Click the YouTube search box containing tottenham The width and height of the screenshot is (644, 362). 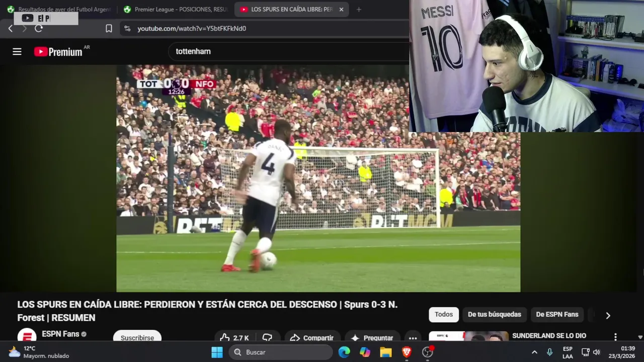[x=289, y=51]
